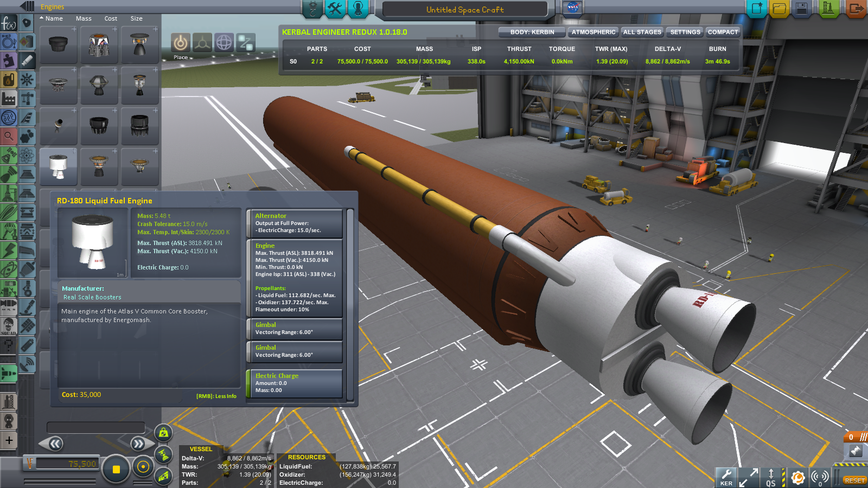
Task: Collapse the parts panel arrow
Action: (x=27, y=7)
